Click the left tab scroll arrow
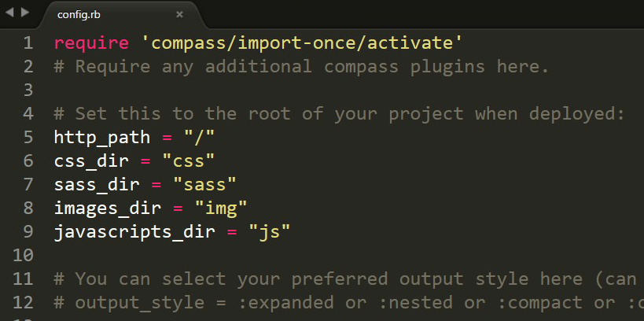Image resolution: width=644 pixels, height=321 pixels. point(9,13)
